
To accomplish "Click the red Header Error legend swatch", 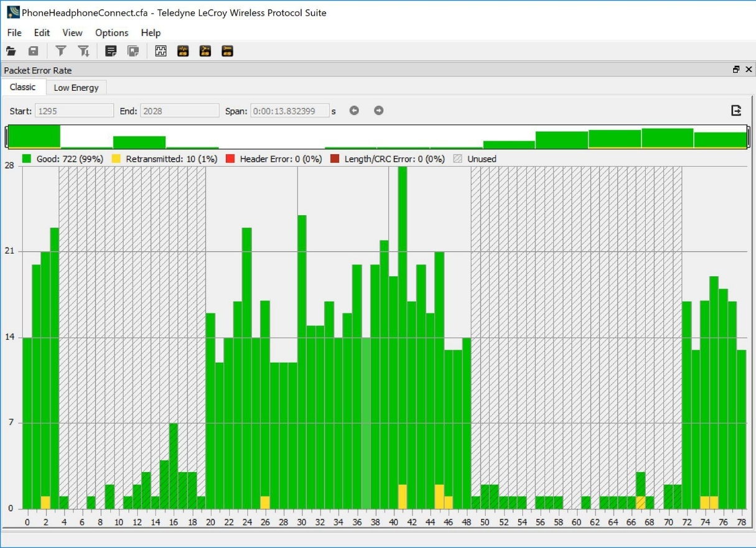I will pos(230,159).
